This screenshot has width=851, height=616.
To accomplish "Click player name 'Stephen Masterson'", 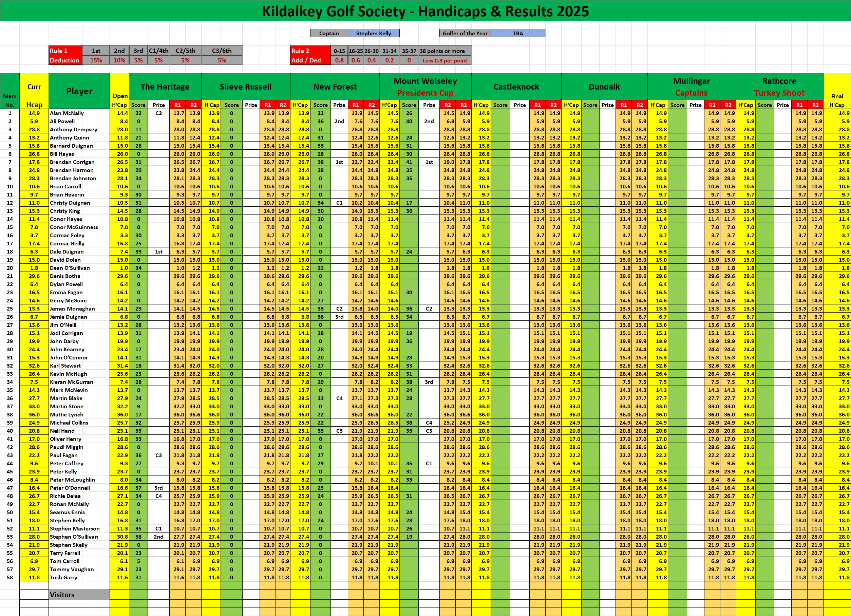I will click(x=75, y=528).
